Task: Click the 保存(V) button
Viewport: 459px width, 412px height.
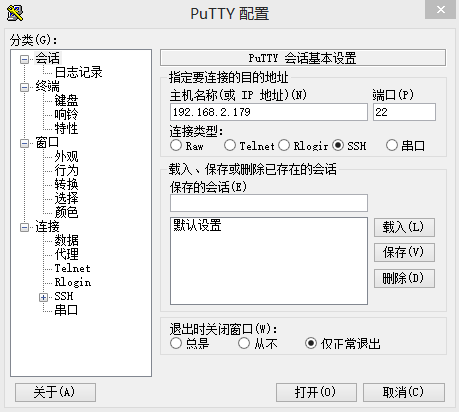Action: pos(404,252)
